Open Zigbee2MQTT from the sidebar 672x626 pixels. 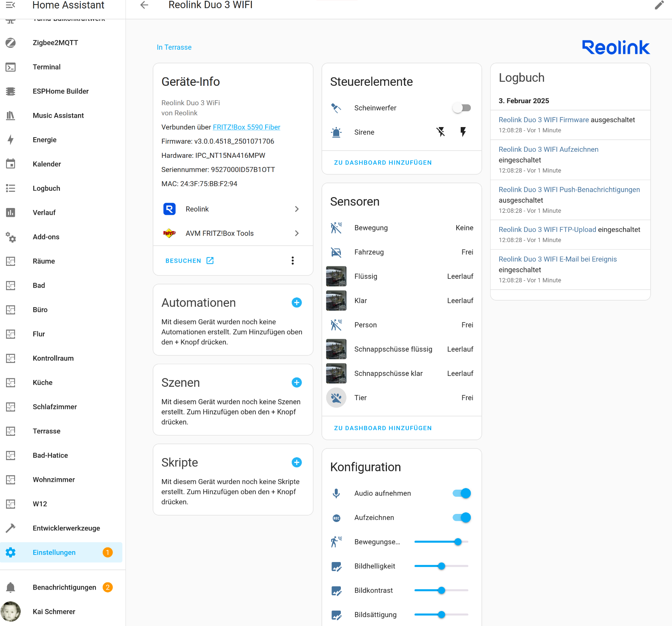point(55,43)
